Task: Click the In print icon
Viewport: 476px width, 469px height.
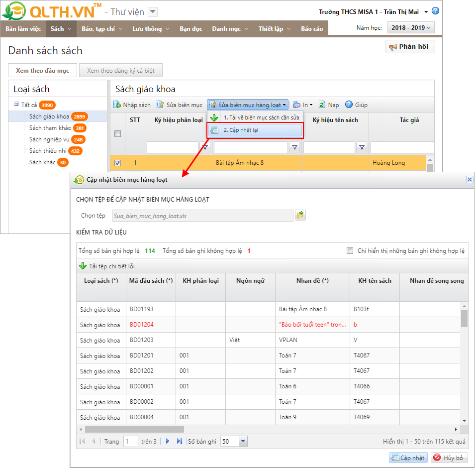Action: (296, 105)
